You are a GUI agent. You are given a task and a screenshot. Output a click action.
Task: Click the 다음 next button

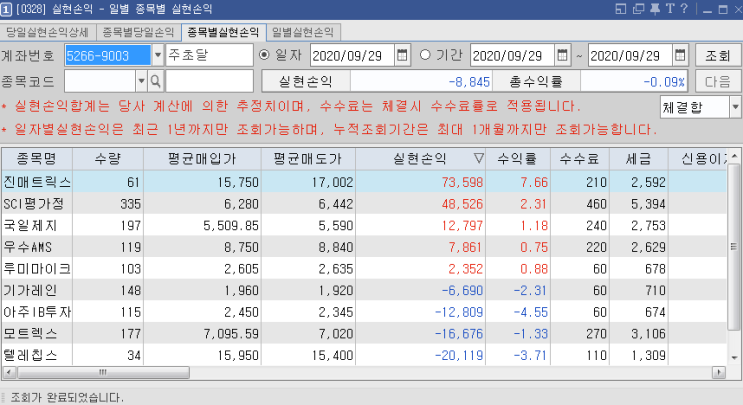[x=718, y=81]
